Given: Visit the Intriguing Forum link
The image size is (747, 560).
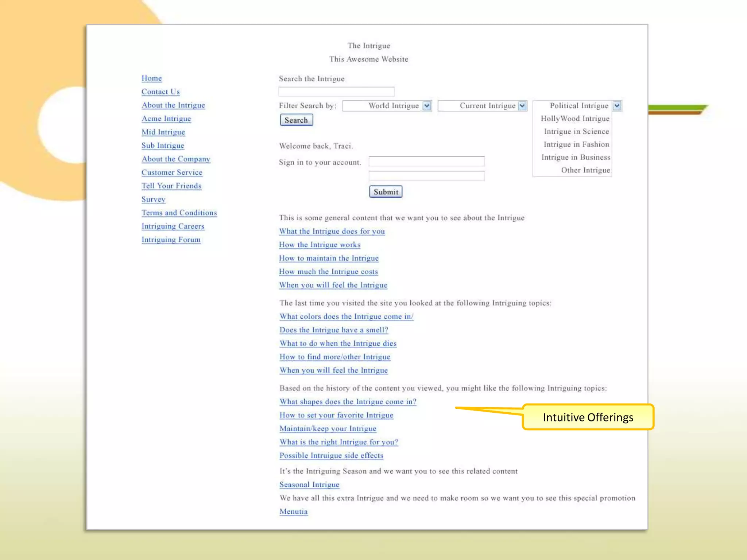Looking at the screenshot, I should click(171, 240).
